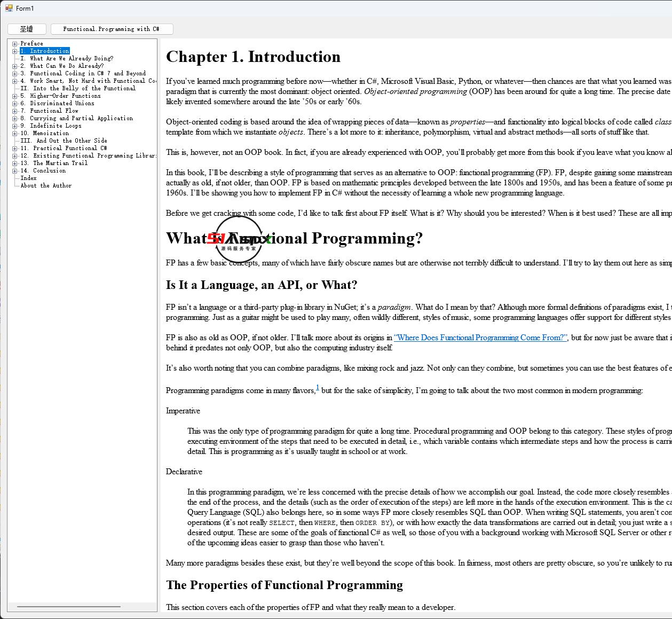
Task: Click the 'Declarative' term in the text
Action: coord(184,472)
